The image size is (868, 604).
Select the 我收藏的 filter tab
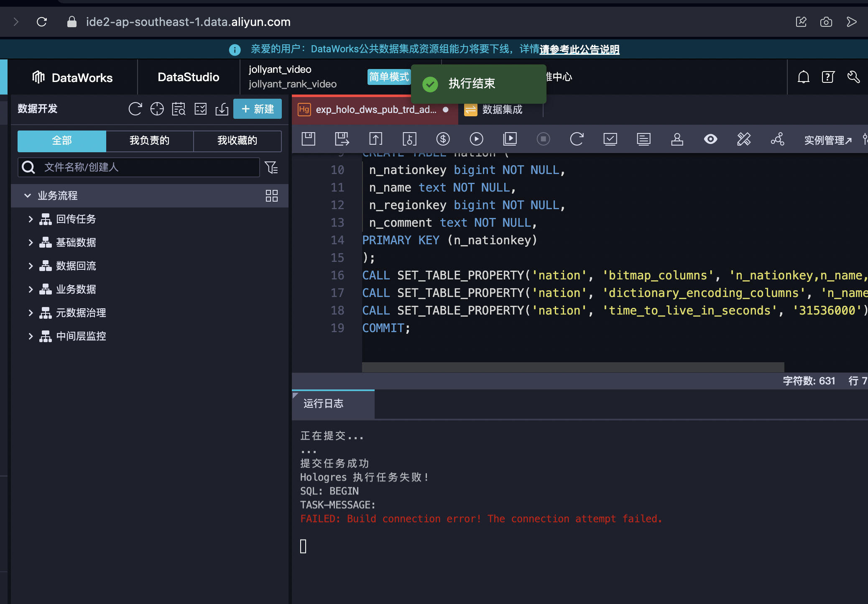coord(237,141)
